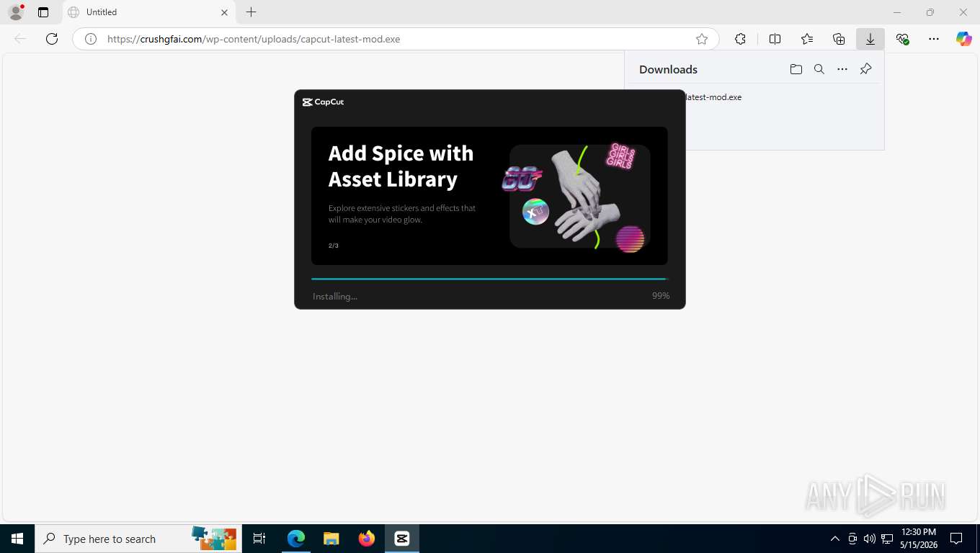Open File Explorer from taskbar
The height and width of the screenshot is (553, 980).
331,539
